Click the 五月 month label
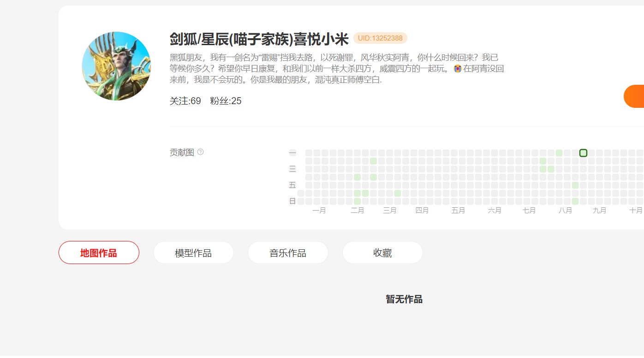This screenshot has height=358, width=644. (458, 211)
